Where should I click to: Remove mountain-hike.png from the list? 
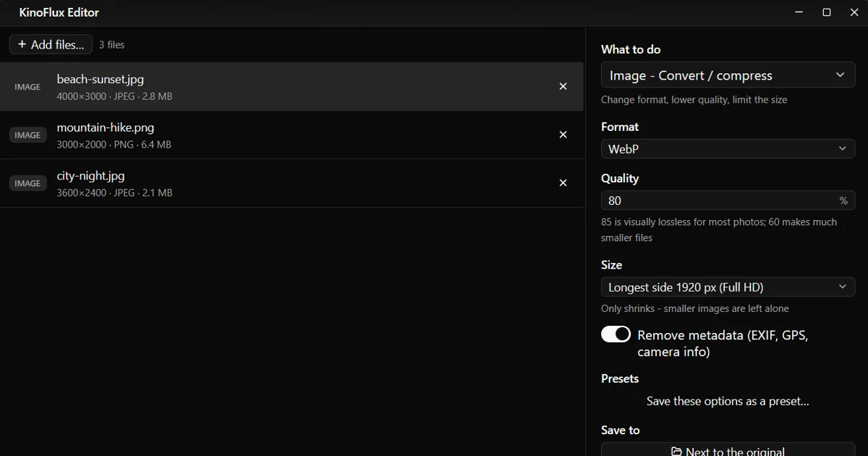563,135
